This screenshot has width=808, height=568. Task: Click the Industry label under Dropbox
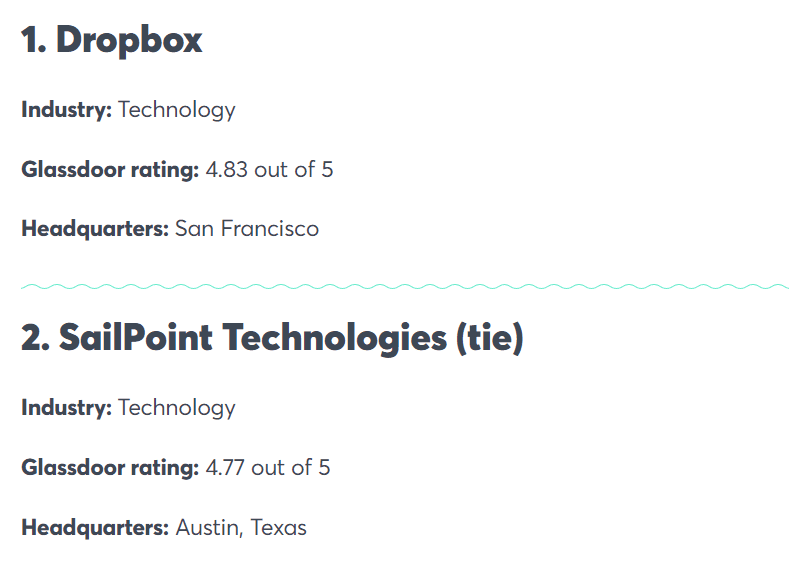click(66, 110)
